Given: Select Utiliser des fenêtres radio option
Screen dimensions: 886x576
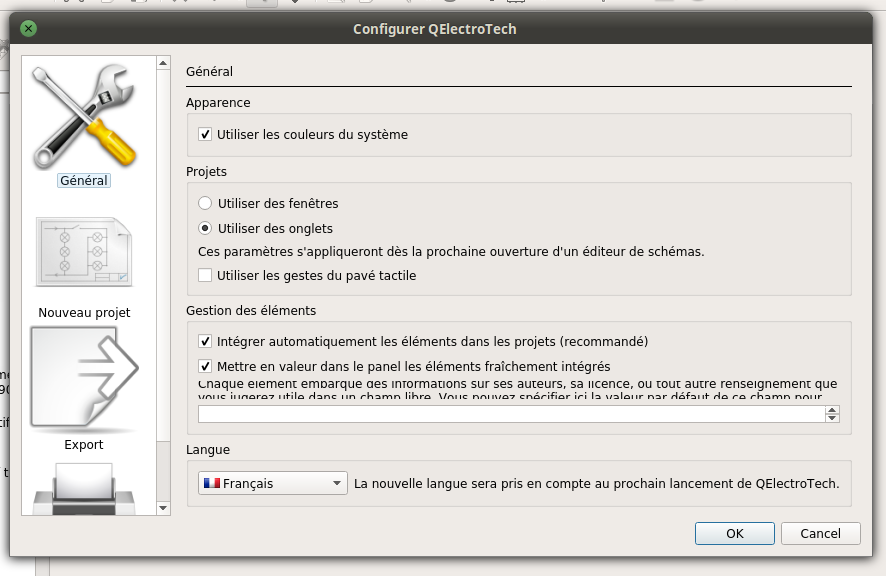Looking at the screenshot, I should (205, 203).
